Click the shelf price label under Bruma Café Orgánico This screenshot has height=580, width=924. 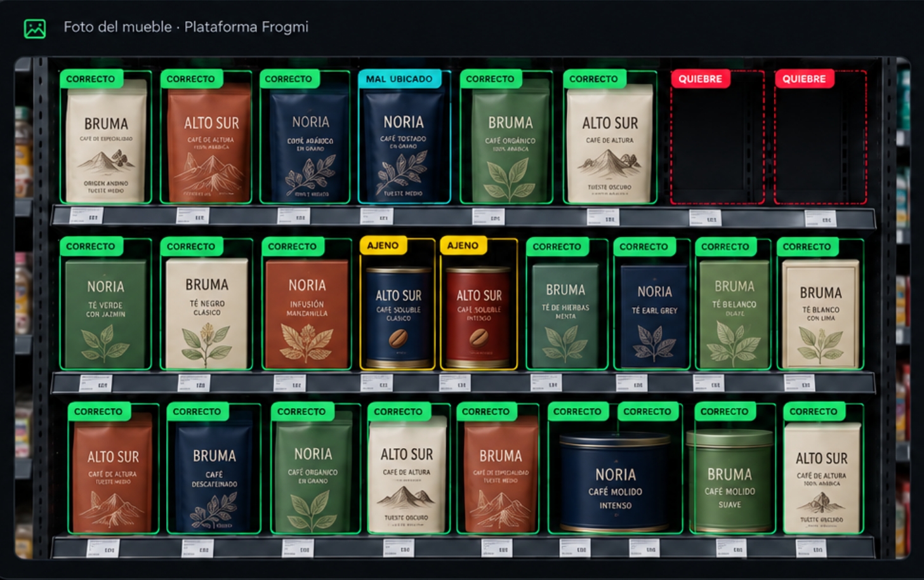pyautogui.click(x=488, y=216)
